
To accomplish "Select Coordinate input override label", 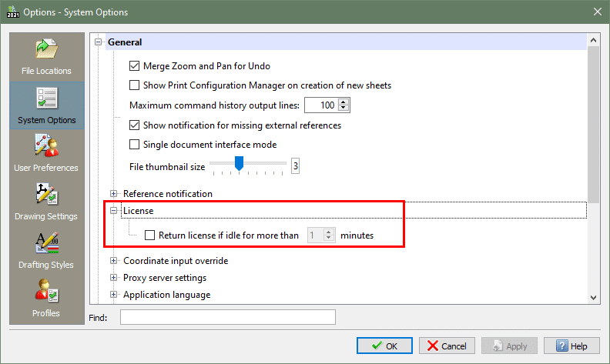I will 176,261.
